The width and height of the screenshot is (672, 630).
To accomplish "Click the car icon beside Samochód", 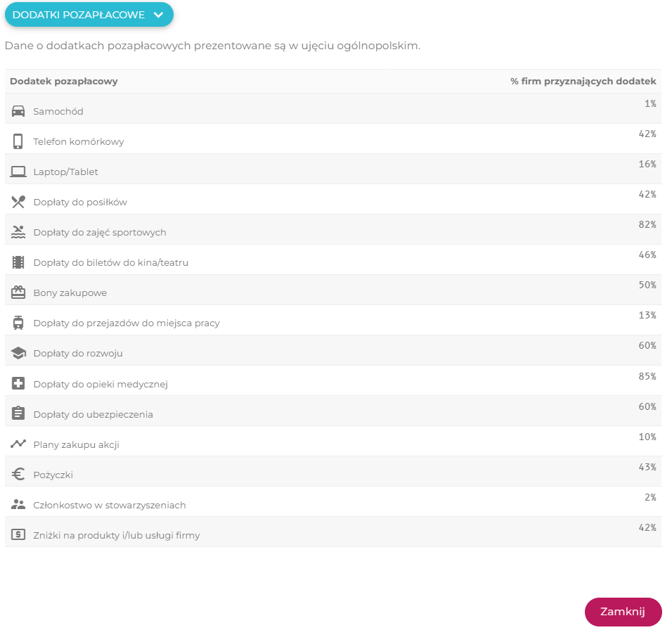I will 18,111.
